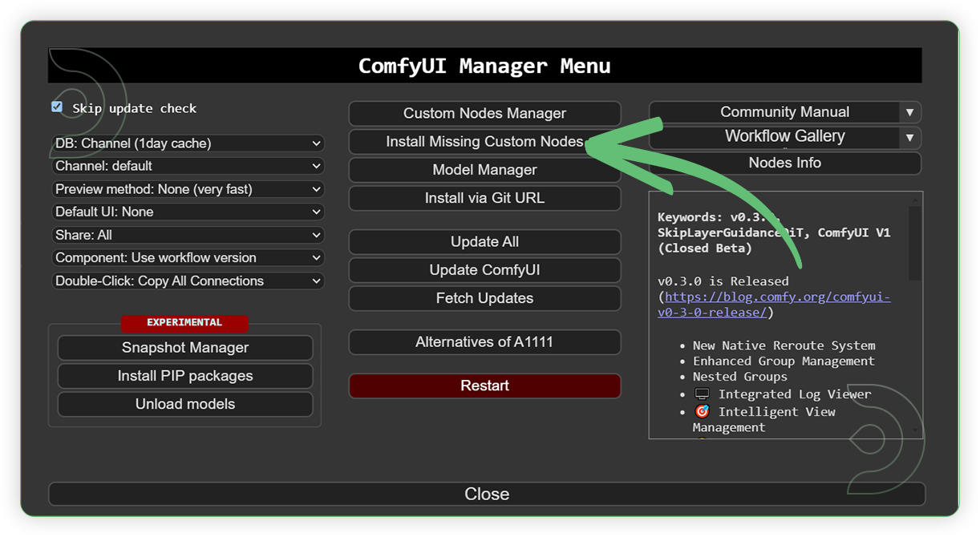Disable the Skip update check checkbox
The height and width of the screenshot is (537, 980).
(56, 106)
